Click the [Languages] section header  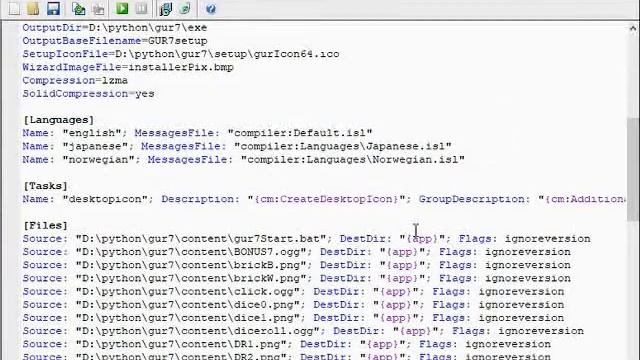(58, 120)
